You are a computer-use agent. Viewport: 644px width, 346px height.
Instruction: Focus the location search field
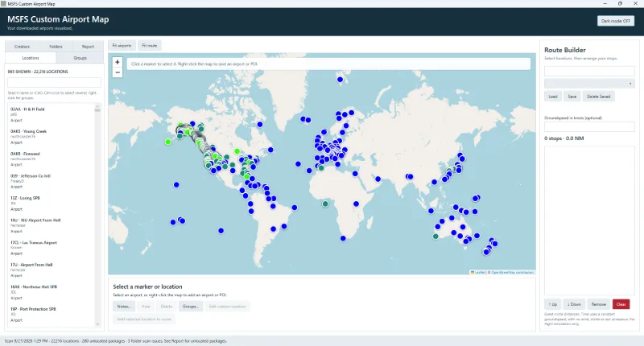(x=54, y=83)
